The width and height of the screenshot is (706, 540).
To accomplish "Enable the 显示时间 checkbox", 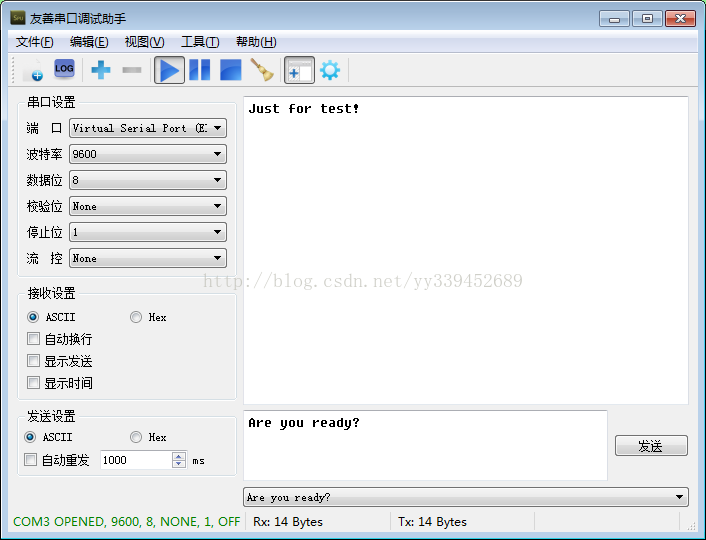I will tap(59, 383).
